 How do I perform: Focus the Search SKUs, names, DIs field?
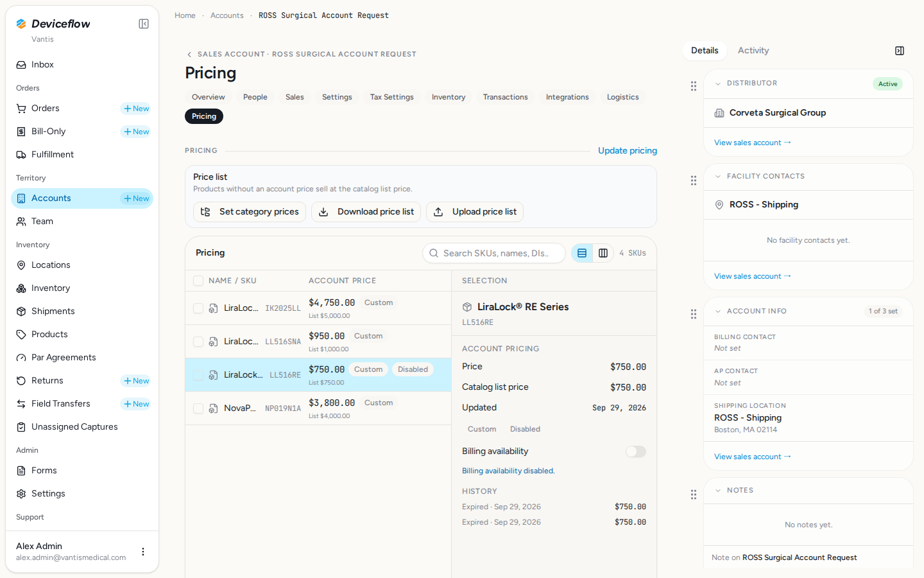coord(494,253)
